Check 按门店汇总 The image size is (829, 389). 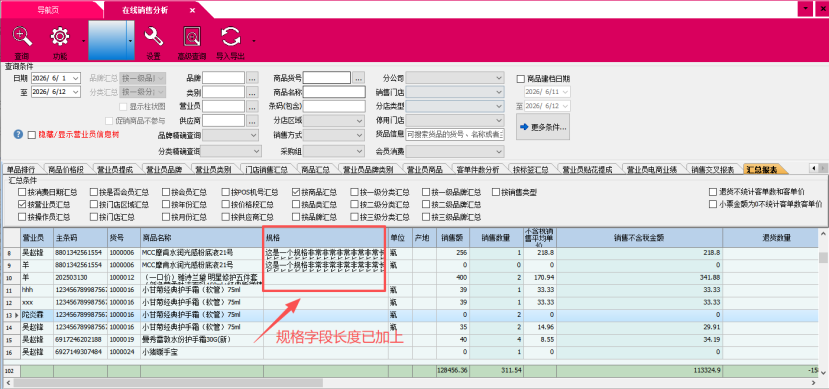[94, 217]
